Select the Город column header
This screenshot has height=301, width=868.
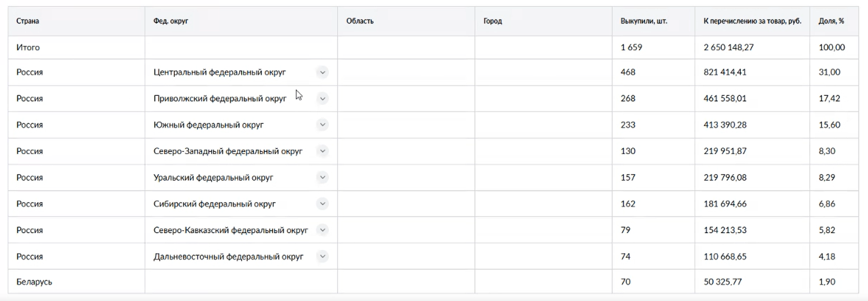(493, 21)
